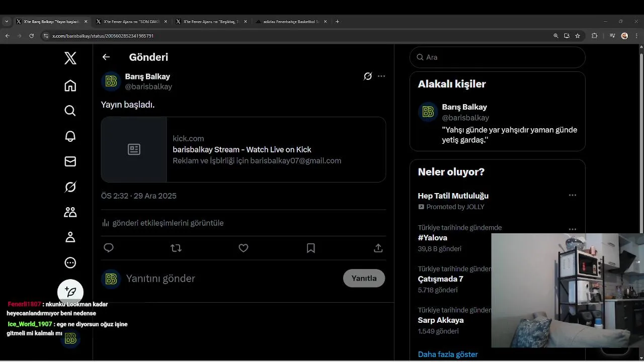
Task: Open More circle icon in sidebar
Action: pyautogui.click(x=70, y=262)
